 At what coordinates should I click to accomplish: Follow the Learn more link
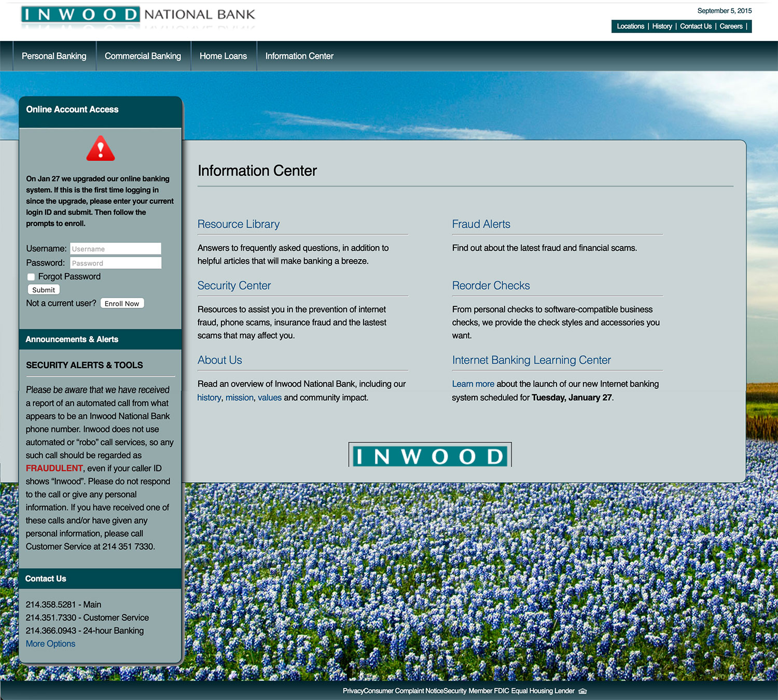pyautogui.click(x=473, y=384)
